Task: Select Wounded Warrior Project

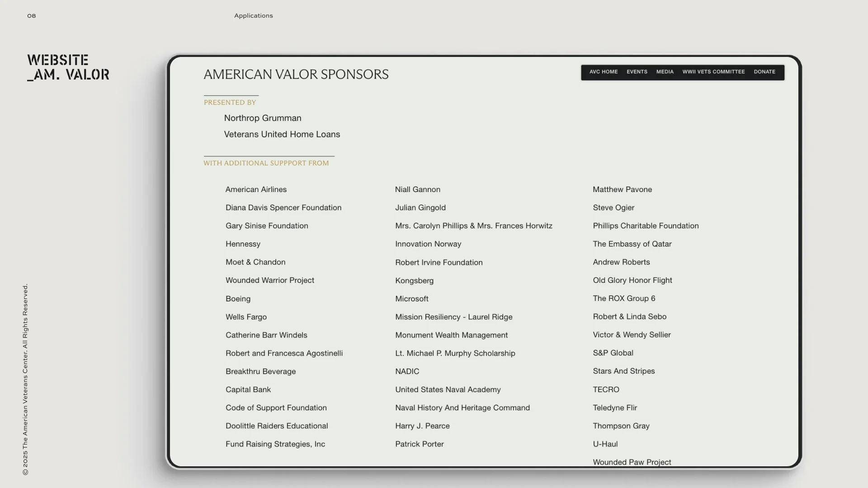Action: pyautogui.click(x=270, y=280)
